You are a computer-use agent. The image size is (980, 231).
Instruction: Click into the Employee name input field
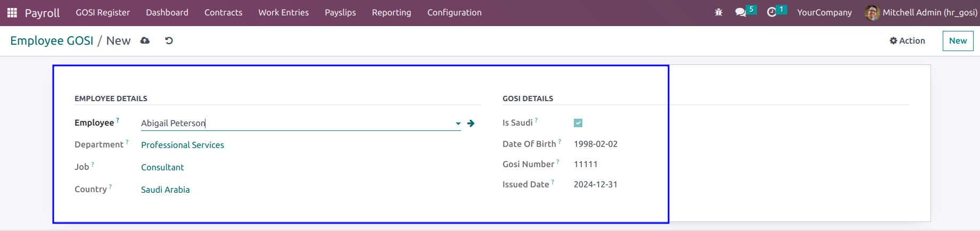tap(295, 123)
